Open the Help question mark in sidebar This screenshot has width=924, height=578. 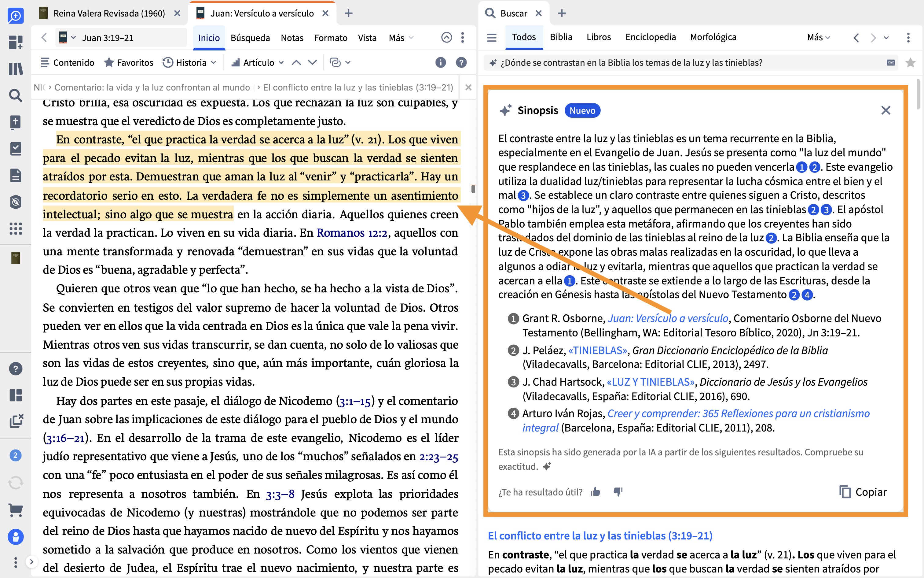16,369
